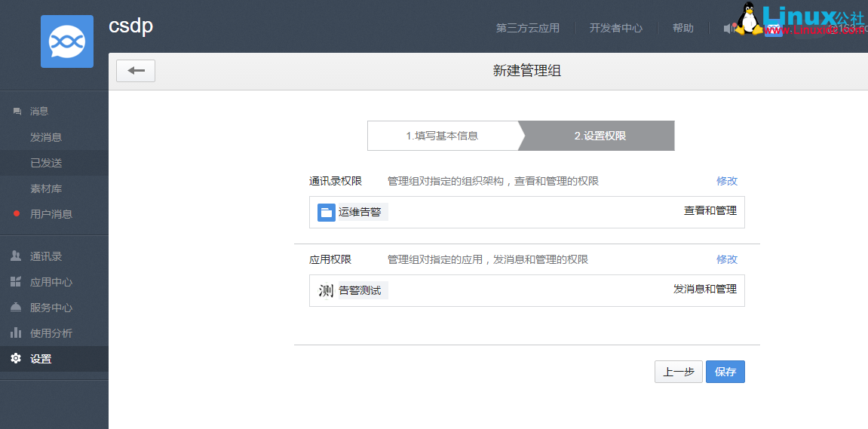Save the management group with 保存
The image size is (868, 429).
coord(725,372)
